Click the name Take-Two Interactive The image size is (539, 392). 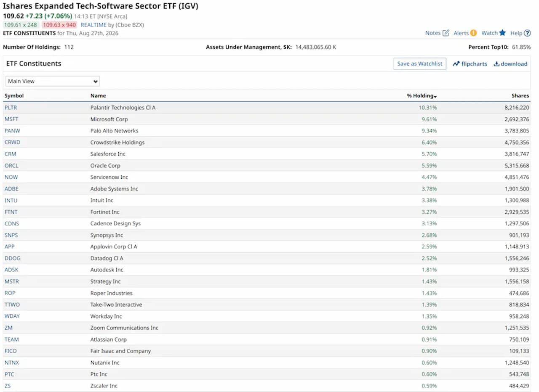(116, 305)
